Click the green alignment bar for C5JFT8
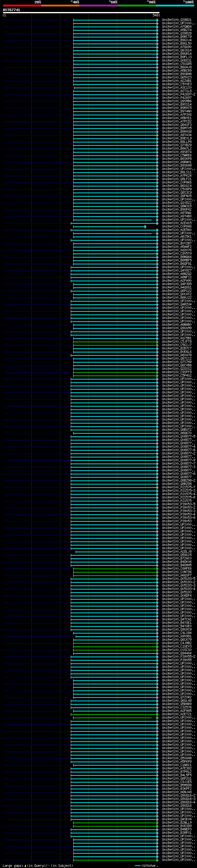 click(116, 342)
